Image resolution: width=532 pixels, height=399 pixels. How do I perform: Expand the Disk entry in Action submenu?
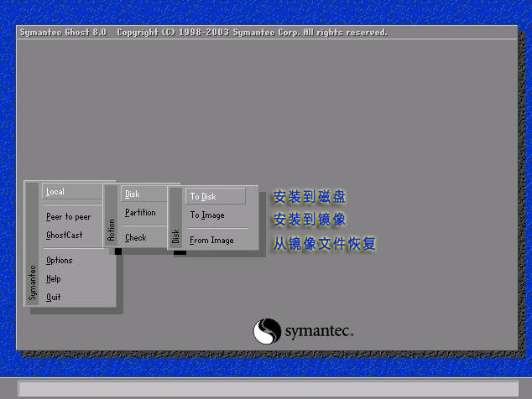coord(133,194)
